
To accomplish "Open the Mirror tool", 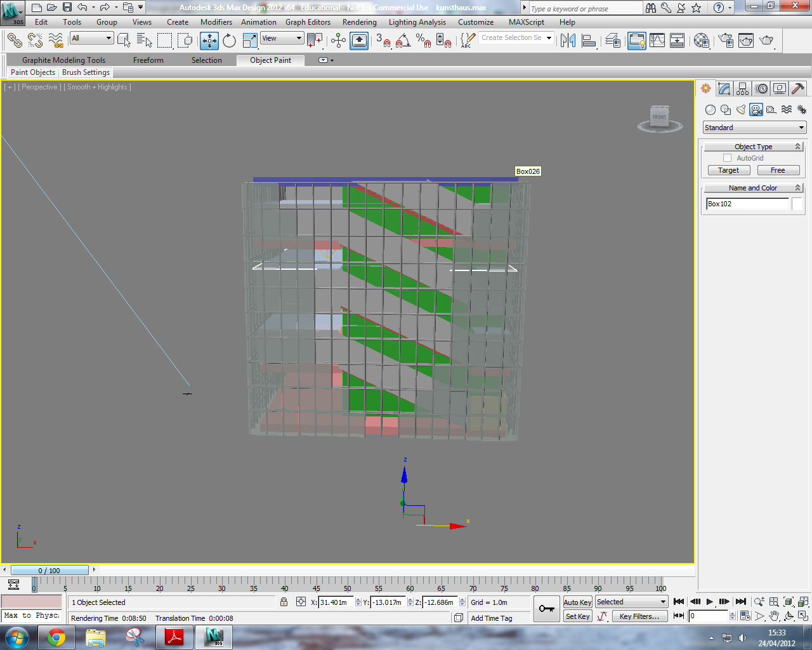I will (x=568, y=41).
